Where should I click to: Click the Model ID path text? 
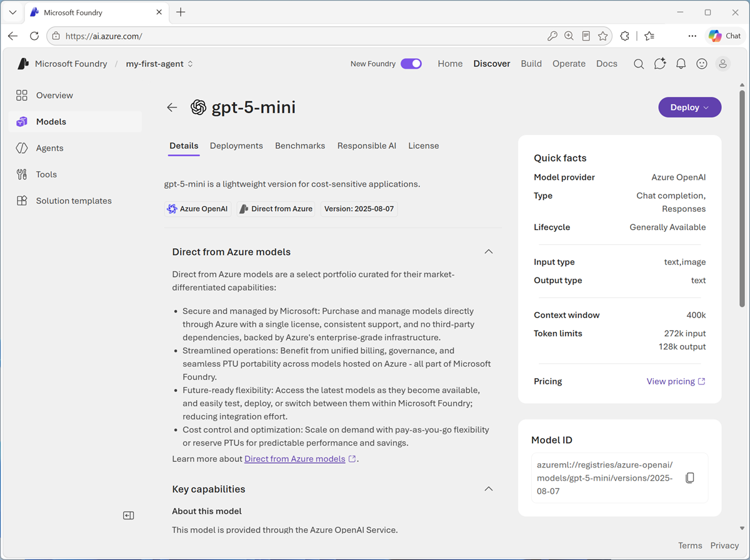(x=605, y=478)
